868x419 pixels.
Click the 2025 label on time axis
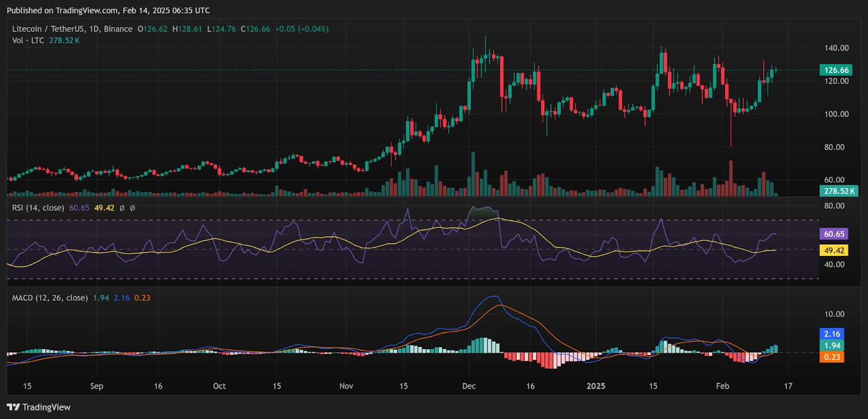[x=596, y=386]
